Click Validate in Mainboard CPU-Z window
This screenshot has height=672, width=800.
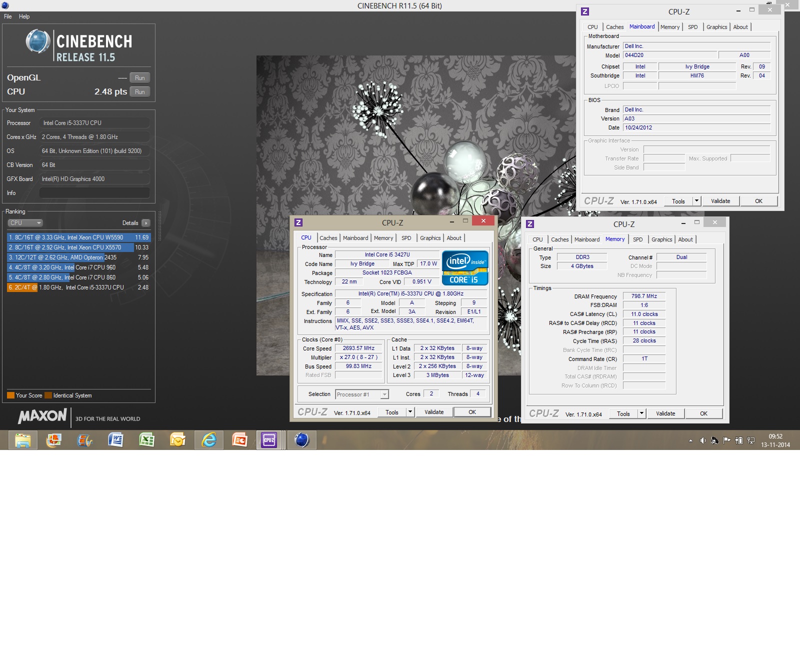(720, 201)
